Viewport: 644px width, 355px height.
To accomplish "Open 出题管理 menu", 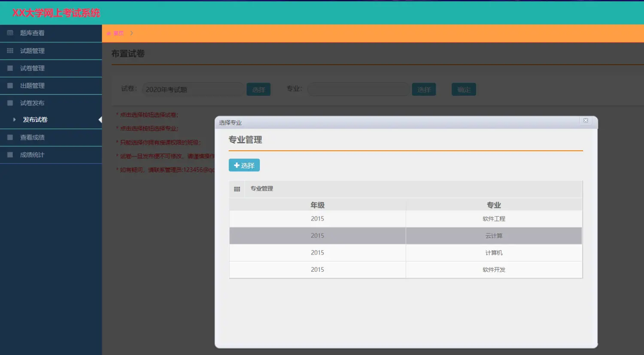I will point(51,85).
